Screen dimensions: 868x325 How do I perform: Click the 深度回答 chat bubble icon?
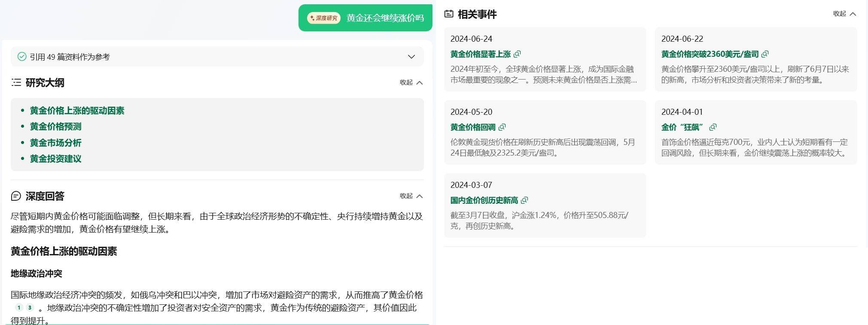click(x=16, y=196)
